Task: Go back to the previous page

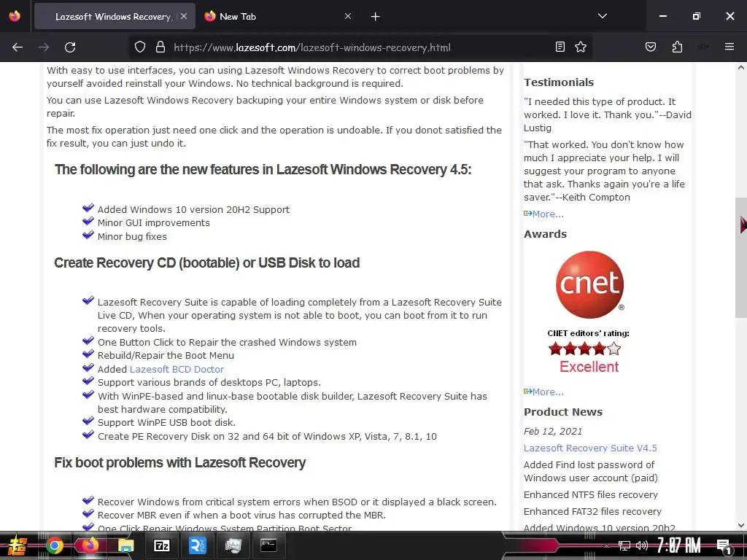Action: click(x=18, y=47)
